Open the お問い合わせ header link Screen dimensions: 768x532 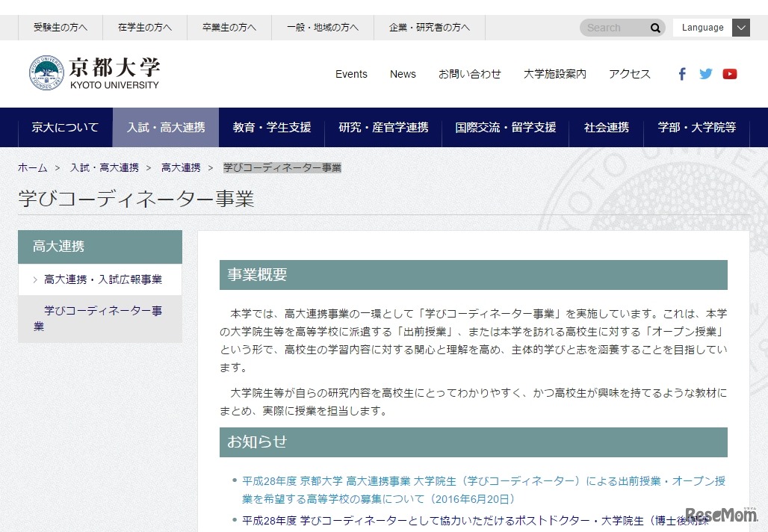pyautogui.click(x=469, y=74)
